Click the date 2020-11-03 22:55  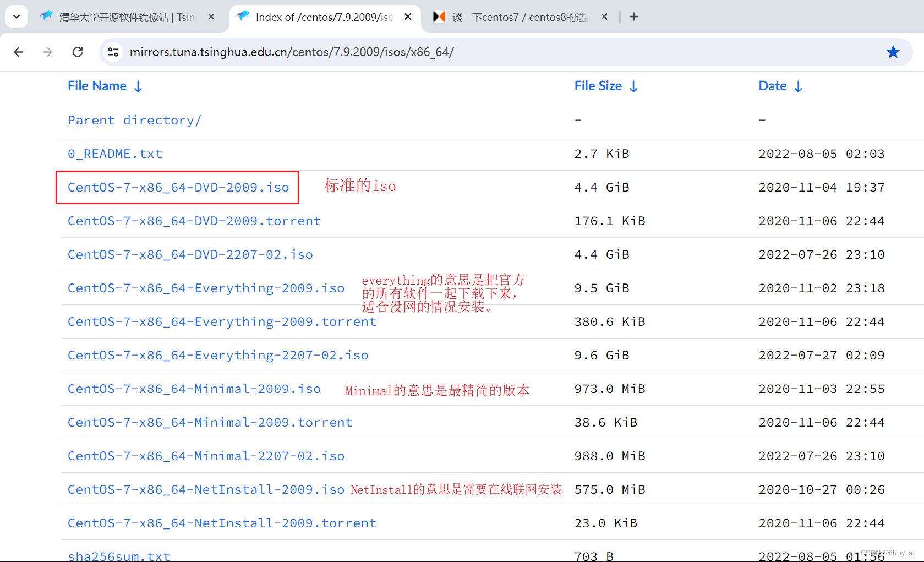pyautogui.click(x=822, y=389)
